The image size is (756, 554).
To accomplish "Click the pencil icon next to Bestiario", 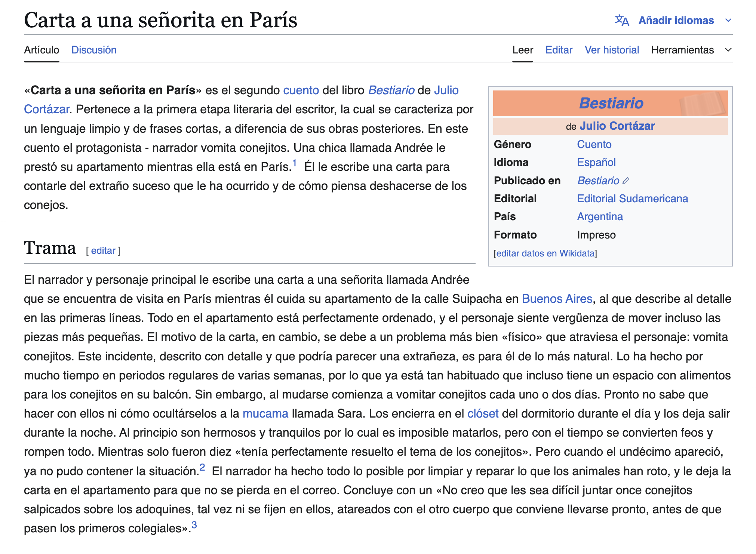I will [x=626, y=181].
